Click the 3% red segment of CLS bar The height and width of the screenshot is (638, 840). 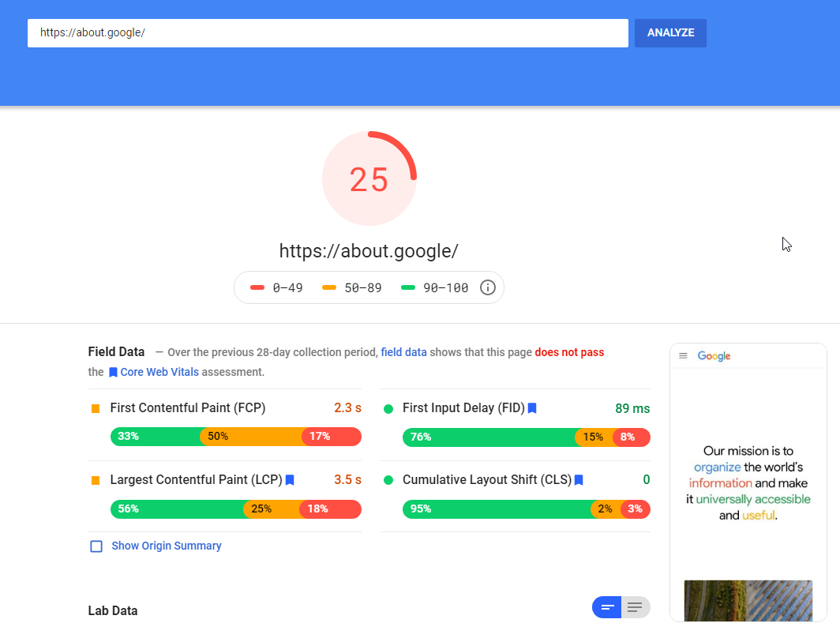tap(636, 509)
